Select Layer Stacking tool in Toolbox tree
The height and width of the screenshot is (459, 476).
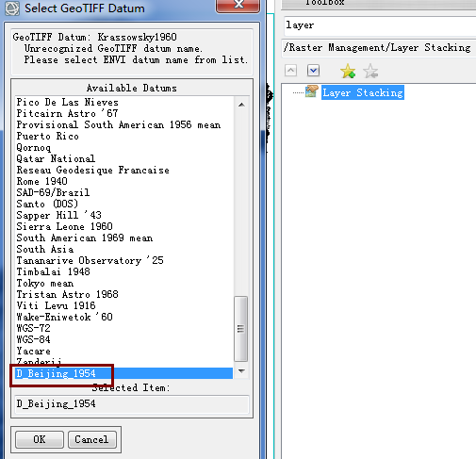(363, 92)
